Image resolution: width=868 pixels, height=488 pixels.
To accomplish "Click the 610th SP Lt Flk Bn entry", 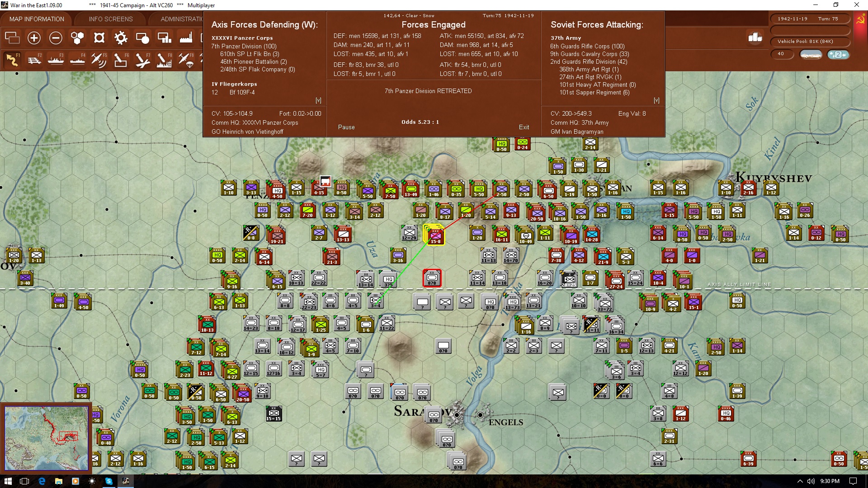I will point(250,54).
